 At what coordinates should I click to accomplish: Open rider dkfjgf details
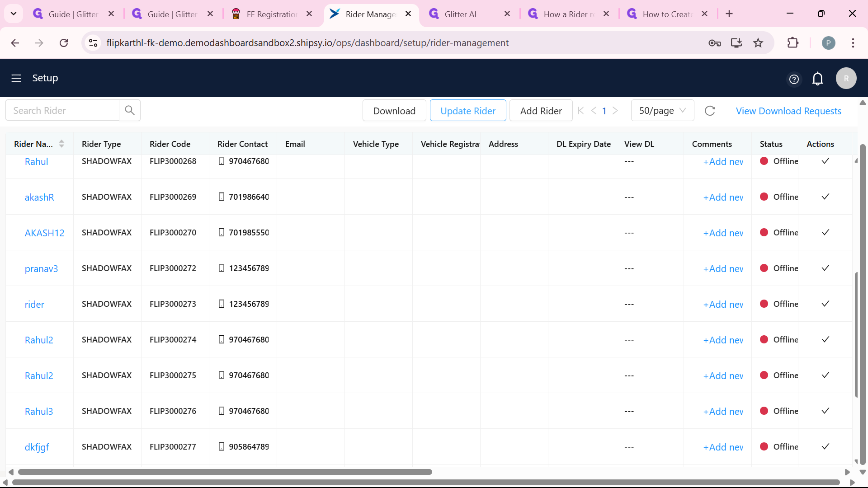[37, 447]
